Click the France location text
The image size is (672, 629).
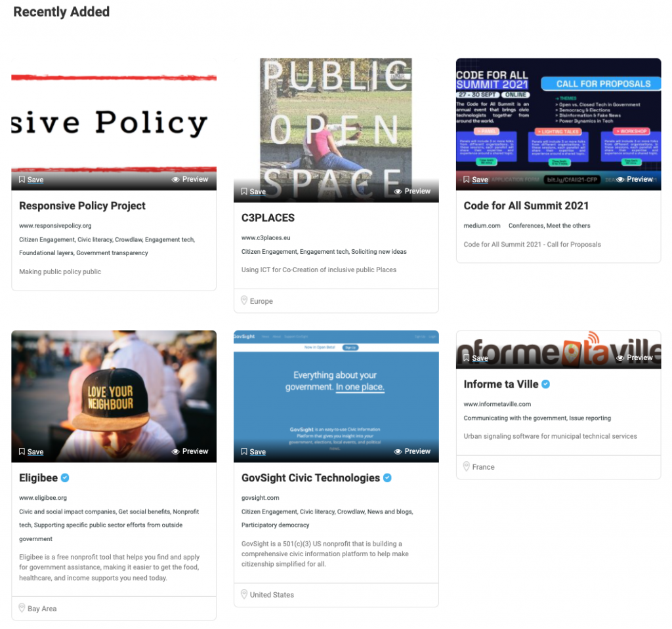coord(484,467)
